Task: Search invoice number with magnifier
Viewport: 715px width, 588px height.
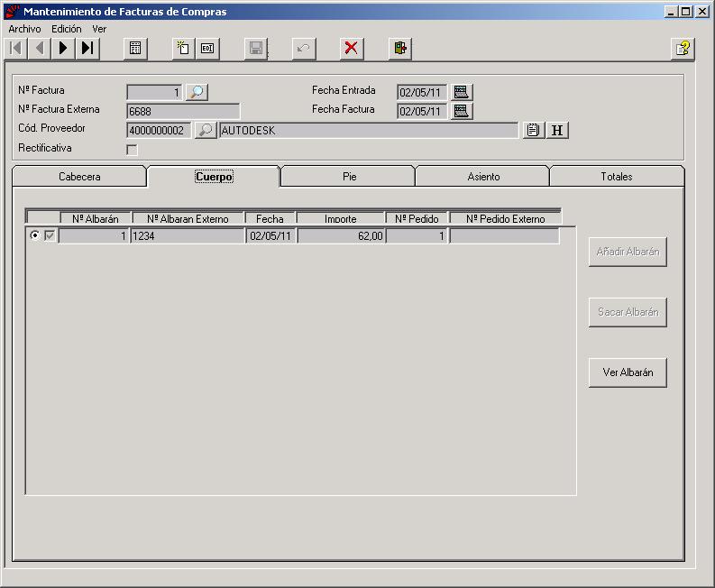Action: [197, 92]
